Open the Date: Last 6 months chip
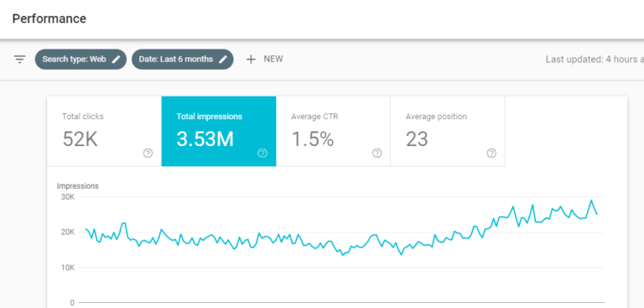 [183, 60]
